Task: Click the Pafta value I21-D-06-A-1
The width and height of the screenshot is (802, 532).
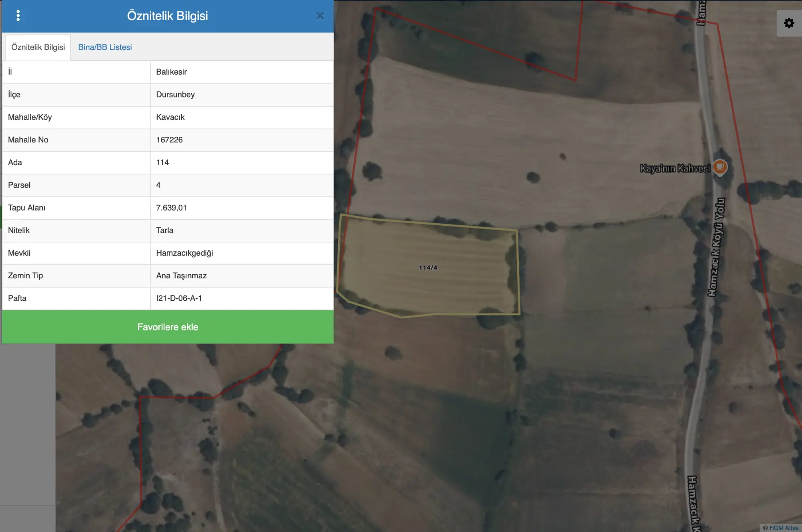Action: 179,298
